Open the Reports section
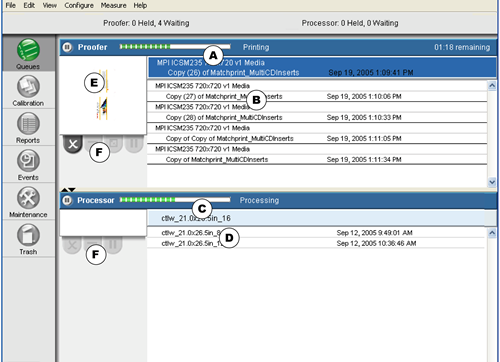500x362 pixels. (x=28, y=124)
